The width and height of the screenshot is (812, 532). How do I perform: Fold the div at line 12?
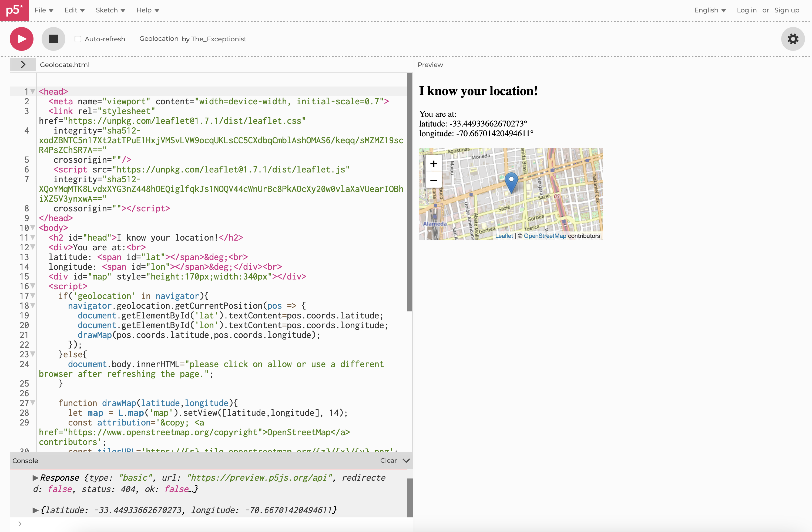click(x=32, y=247)
